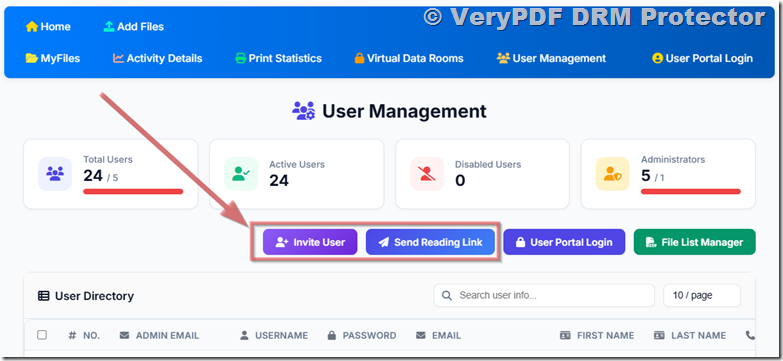The height and width of the screenshot is (361, 783).
Task: Open Print Statistics page
Action: (278, 58)
